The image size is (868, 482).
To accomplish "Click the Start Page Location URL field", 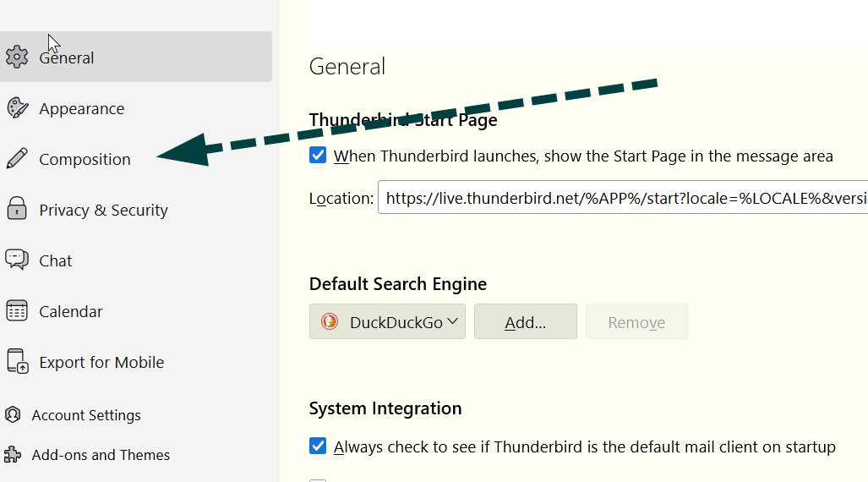I will pos(622,199).
